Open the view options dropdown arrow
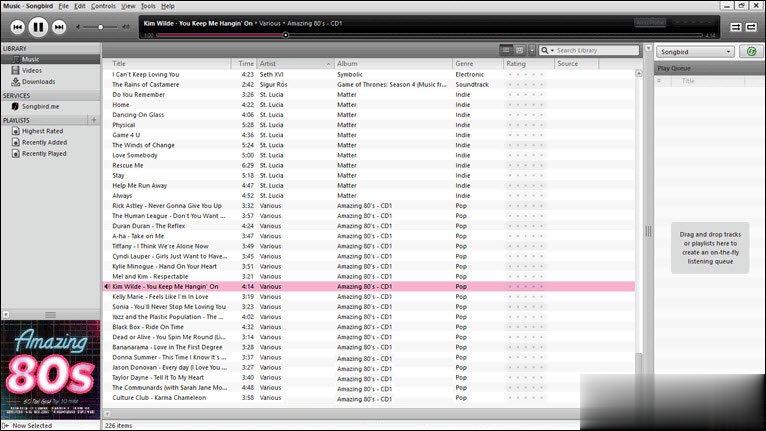This screenshot has width=766, height=431. click(x=532, y=50)
